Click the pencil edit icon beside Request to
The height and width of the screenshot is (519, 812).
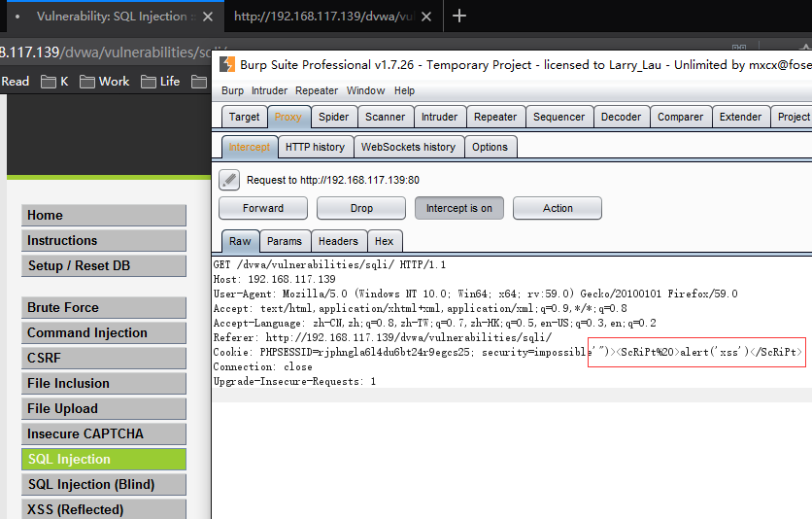click(x=229, y=180)
